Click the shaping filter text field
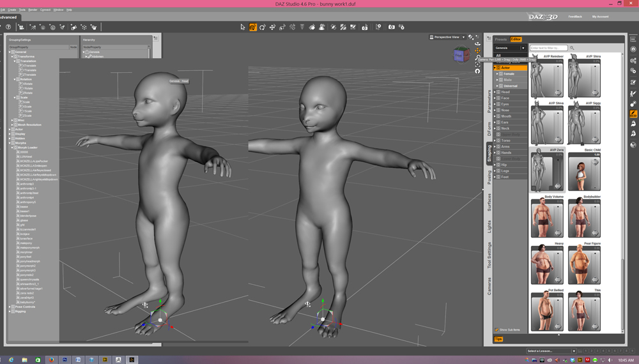 548,48
